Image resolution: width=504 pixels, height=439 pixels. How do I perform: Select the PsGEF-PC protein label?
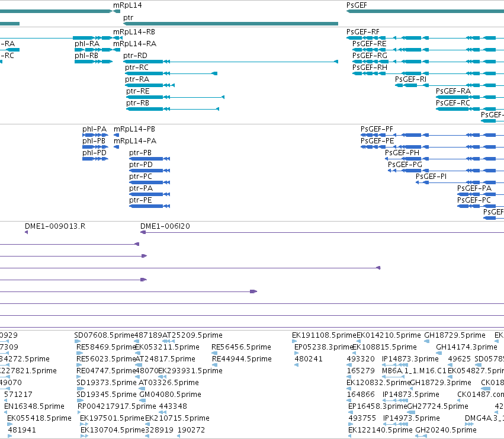(474, 200)
